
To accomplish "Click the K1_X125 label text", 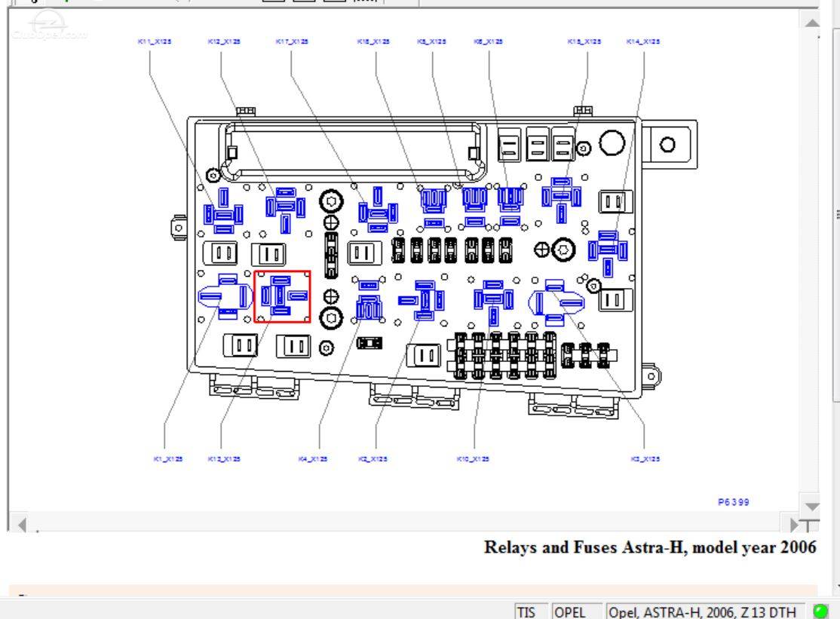I will [x=168, y=459].
